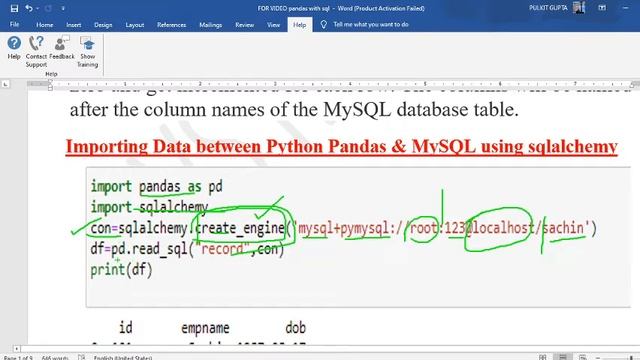This screenshot has height=360, width=640.
Task: Click the 'dob' column header text
Action: 296,327
